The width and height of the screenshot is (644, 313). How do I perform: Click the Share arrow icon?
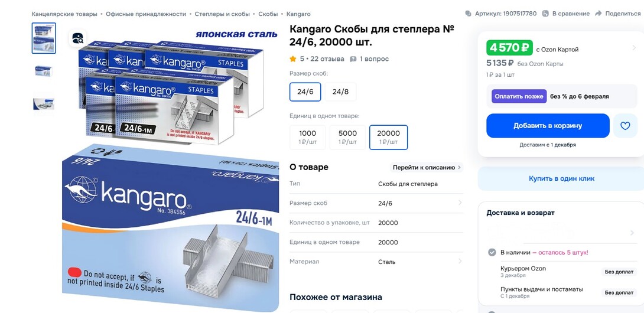coord(599,14)
